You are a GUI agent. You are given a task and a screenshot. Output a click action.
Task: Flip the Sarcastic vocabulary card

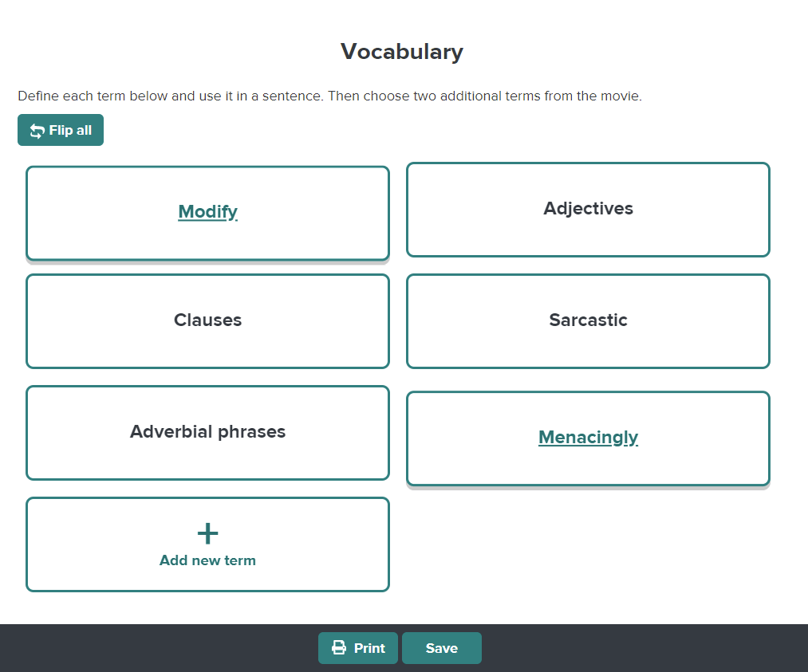[x=588, y=320]
